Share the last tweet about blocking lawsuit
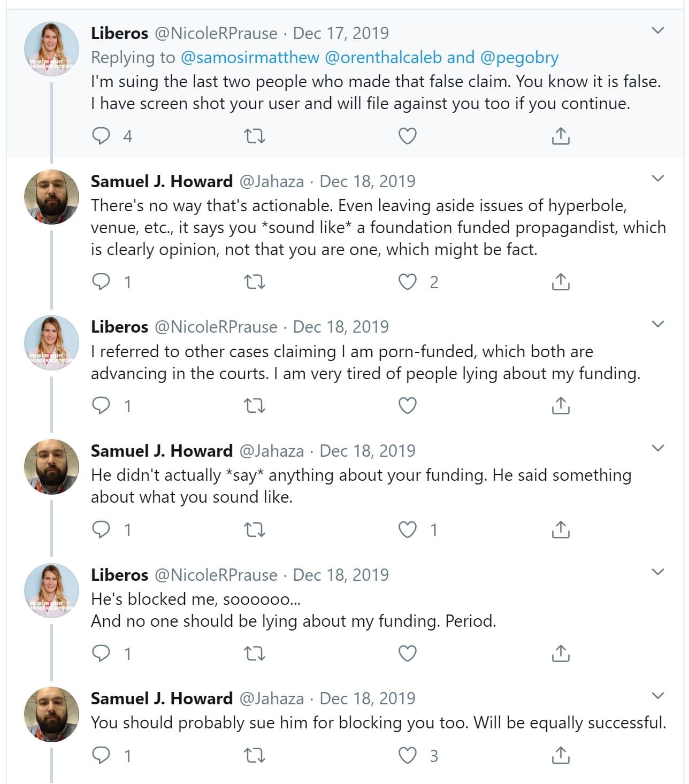This screenshot has height=784, width=689. [x=560, y=756]
